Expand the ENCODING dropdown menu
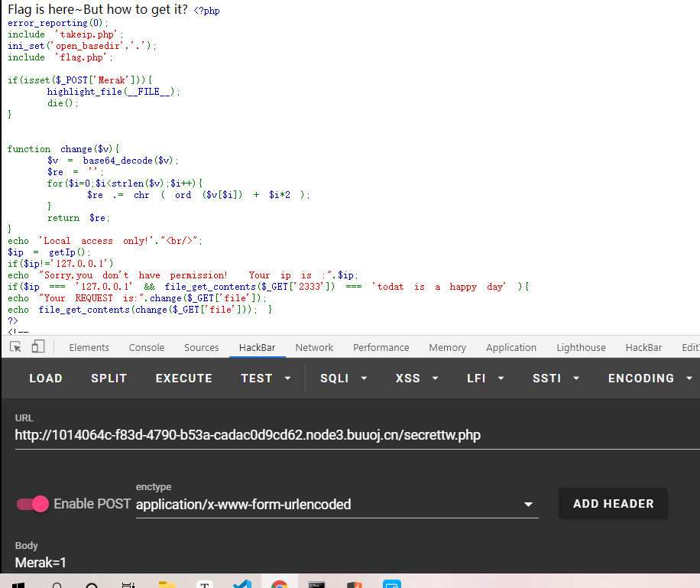 pyautogui.click(x=650, y=378)
